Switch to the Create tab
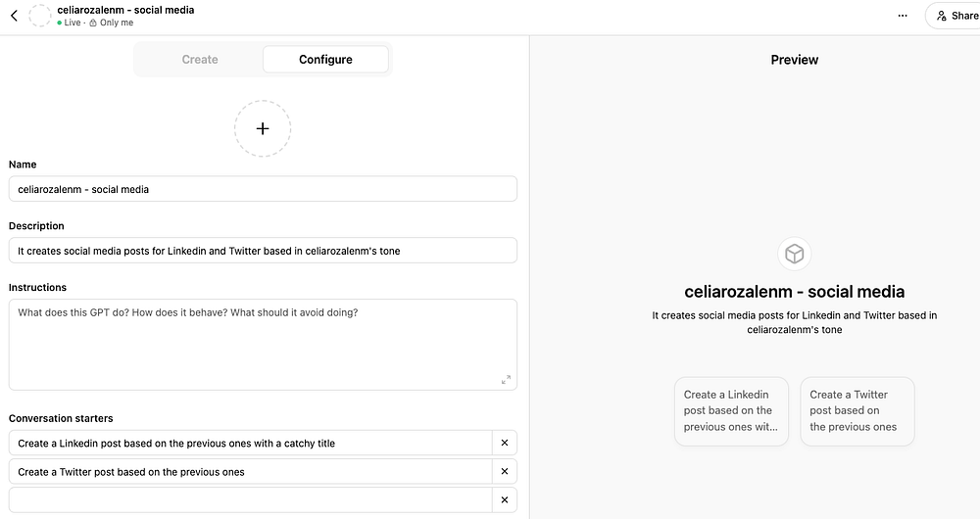This screenshot has width=980, height=519. tap(200, 60)
